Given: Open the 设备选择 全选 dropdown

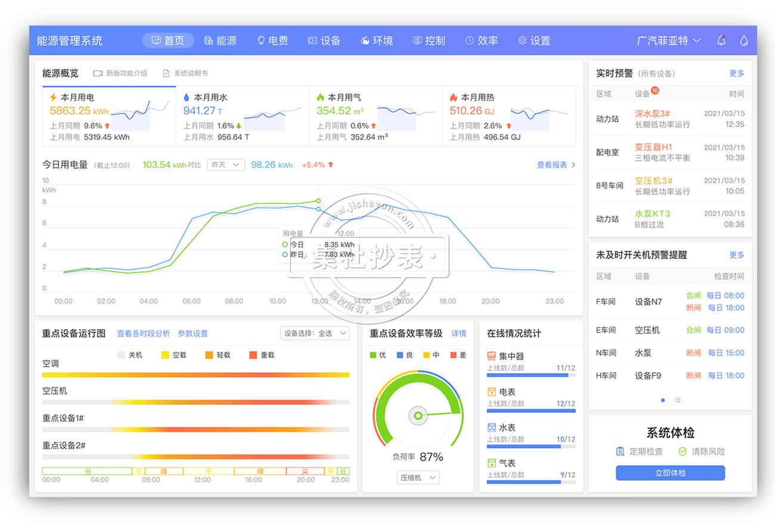Looking at the screenshot, I should [x=315, y=333].
